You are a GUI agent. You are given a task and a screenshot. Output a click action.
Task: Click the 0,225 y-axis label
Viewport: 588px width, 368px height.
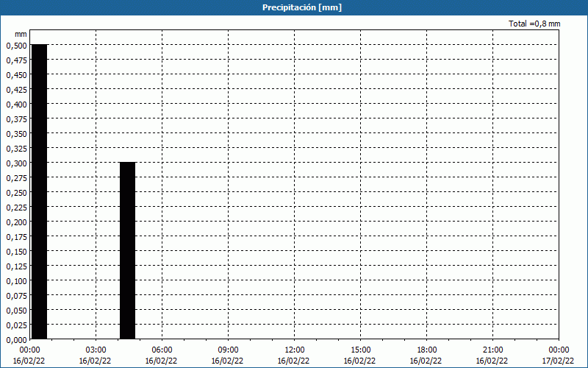[16, 208]
